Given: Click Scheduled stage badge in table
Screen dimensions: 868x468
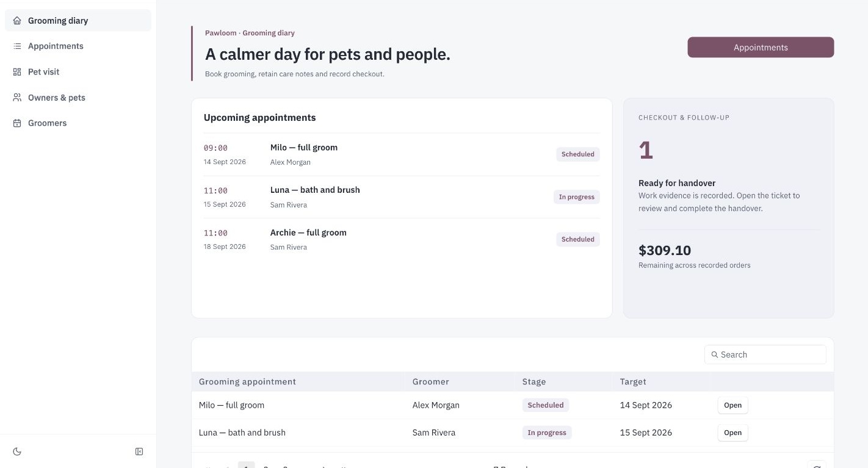Looking at the screenshot, I should (x=546, y=405).
